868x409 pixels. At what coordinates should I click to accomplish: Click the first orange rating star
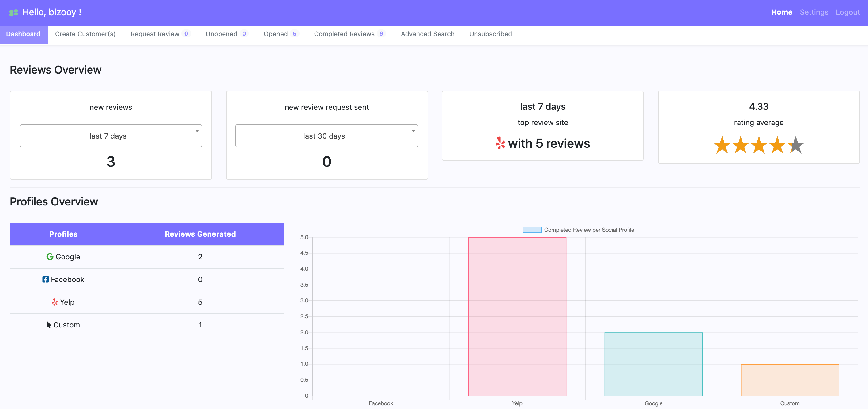coord(722,145)
